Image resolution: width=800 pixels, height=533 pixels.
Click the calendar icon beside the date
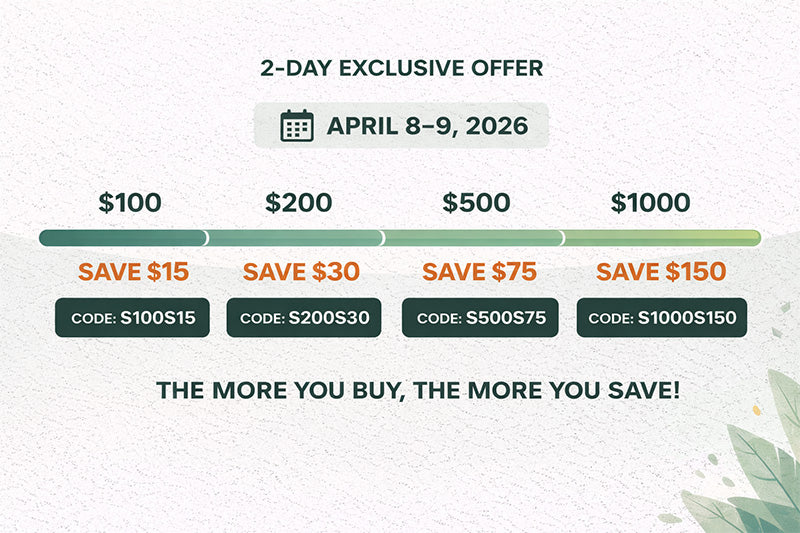click(x=297, y=127)
